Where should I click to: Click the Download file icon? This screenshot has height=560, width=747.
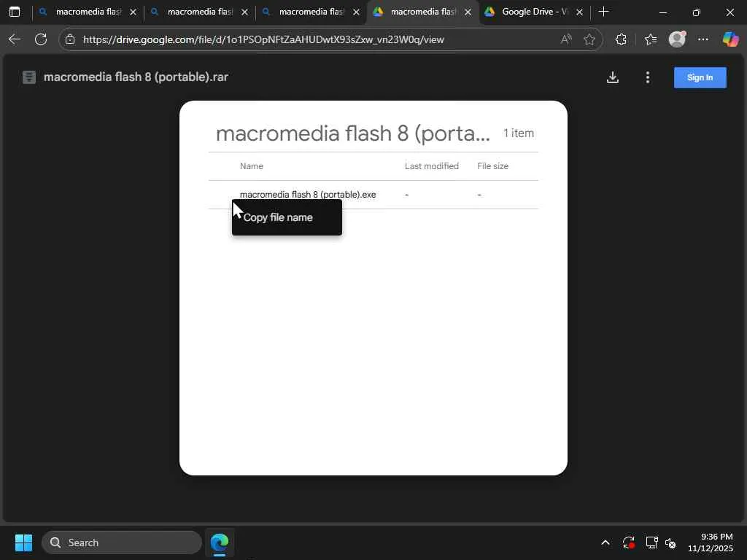pos(613,77)
